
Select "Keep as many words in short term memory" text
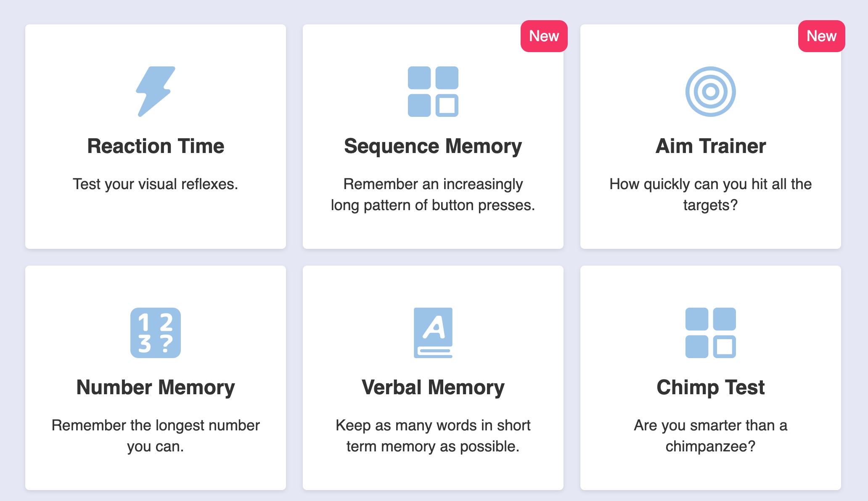coord(433,436)
